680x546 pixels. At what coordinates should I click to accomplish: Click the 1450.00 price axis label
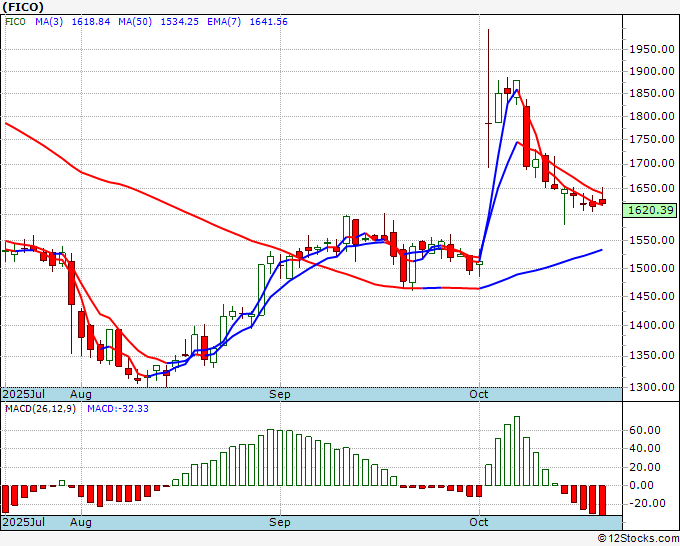(x=652, y=296)
